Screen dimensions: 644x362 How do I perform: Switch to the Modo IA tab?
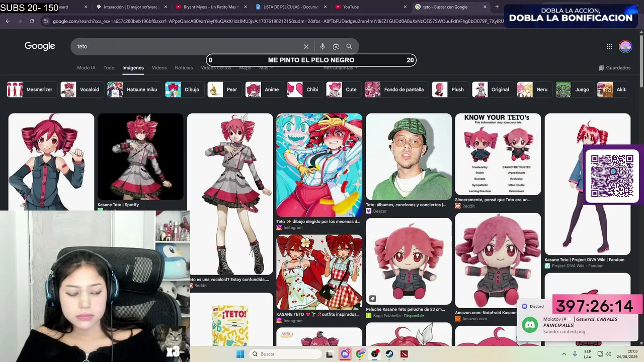[86, 68]
